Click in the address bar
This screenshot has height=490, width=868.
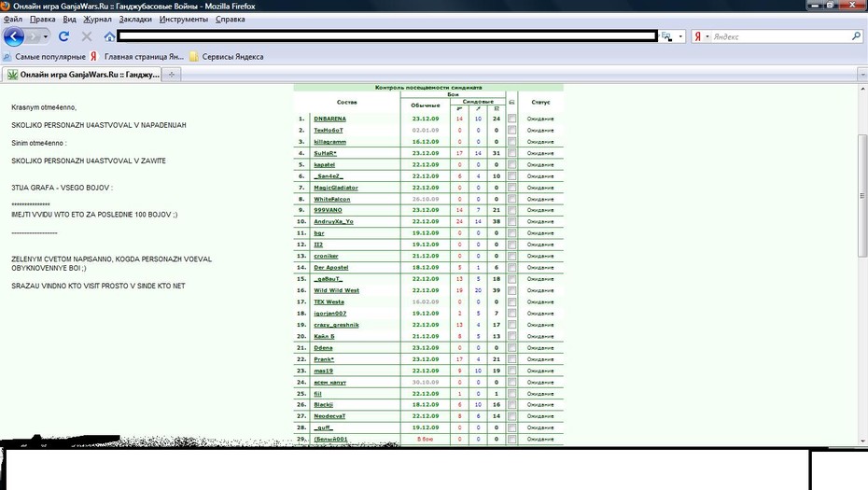tap(386, 36)
